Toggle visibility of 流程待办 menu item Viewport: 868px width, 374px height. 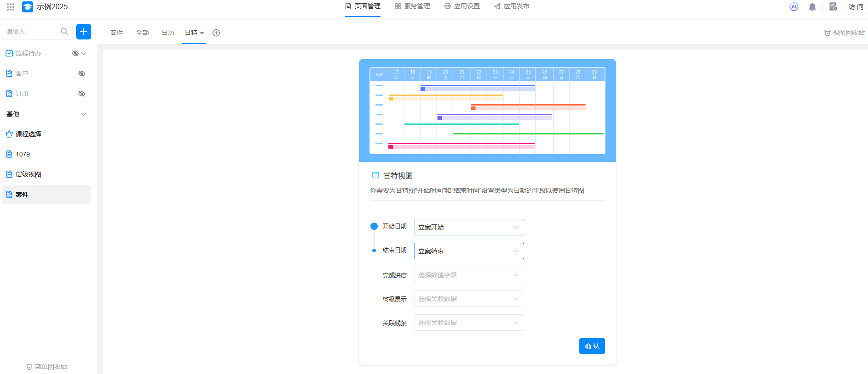click(x=75, y=54)
